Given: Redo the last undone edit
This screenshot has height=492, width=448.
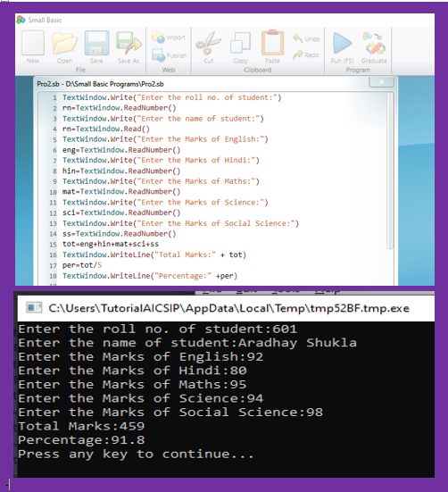Looking at the screenshot, I should [x=306, y=55].
